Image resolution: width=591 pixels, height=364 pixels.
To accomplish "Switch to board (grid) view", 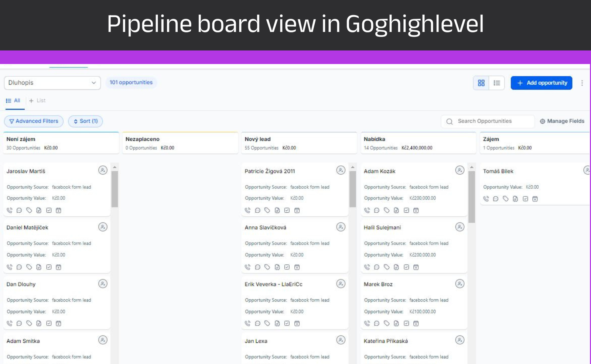I will (x=481, y=83).
